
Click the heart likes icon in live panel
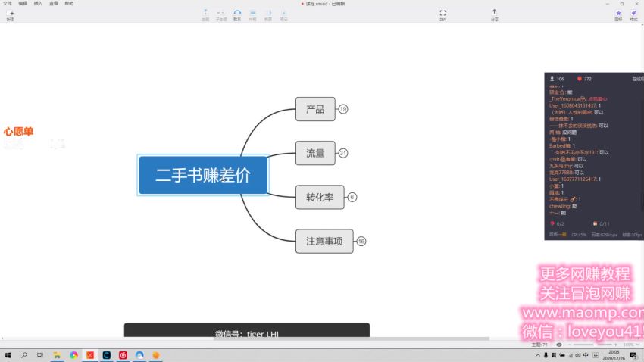tap(580, 79)
